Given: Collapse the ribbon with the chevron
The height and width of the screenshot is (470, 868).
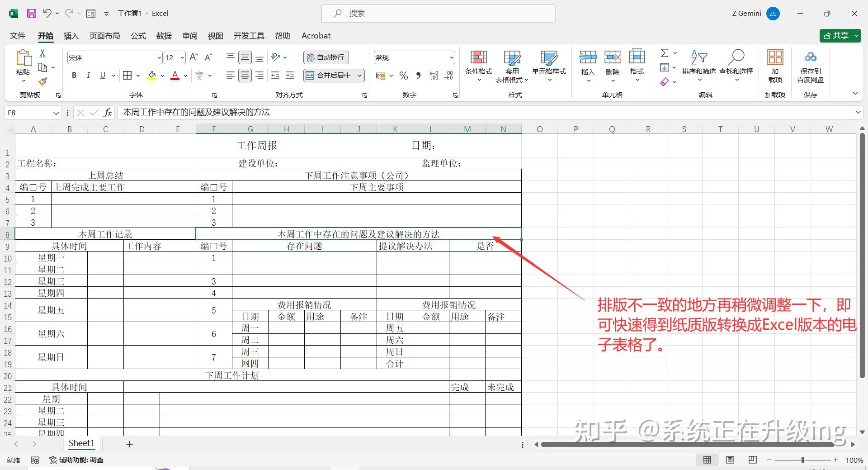Looking at the screenshot, I should click(855, 94).
